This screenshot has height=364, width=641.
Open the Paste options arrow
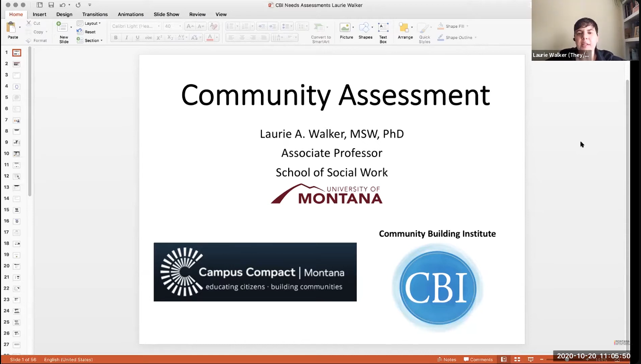pyautogui.click(x=20, y=28)
